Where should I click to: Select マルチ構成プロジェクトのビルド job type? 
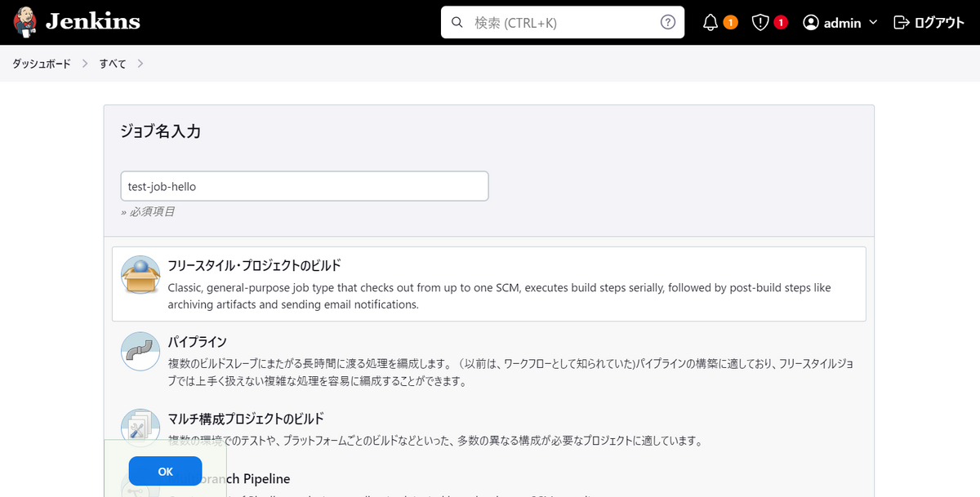[488, 429]
